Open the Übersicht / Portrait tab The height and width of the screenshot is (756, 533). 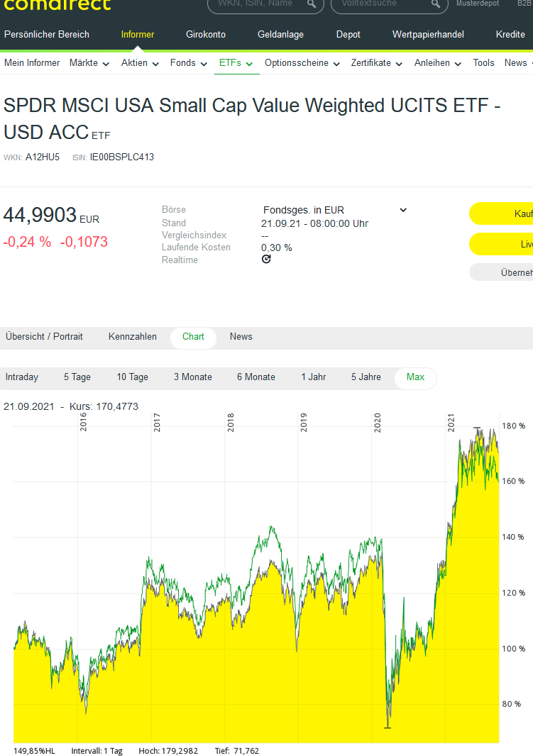click(x=44, y=337)
